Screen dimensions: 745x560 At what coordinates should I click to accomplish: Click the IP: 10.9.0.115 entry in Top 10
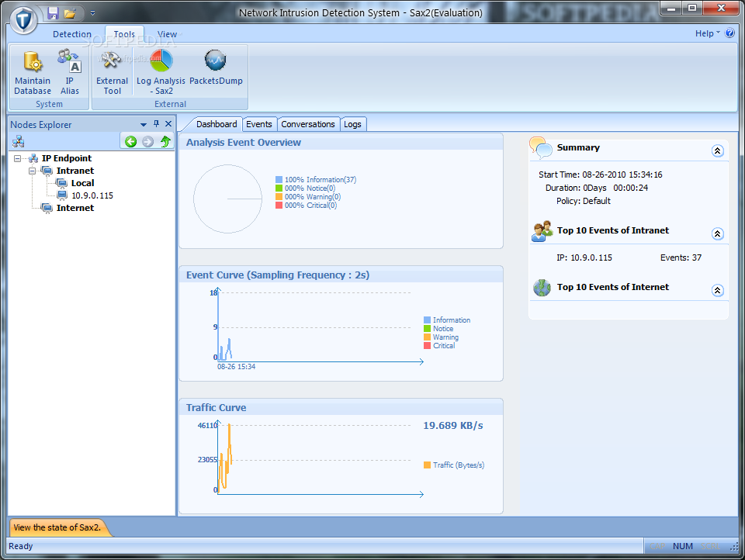(584, 258)
